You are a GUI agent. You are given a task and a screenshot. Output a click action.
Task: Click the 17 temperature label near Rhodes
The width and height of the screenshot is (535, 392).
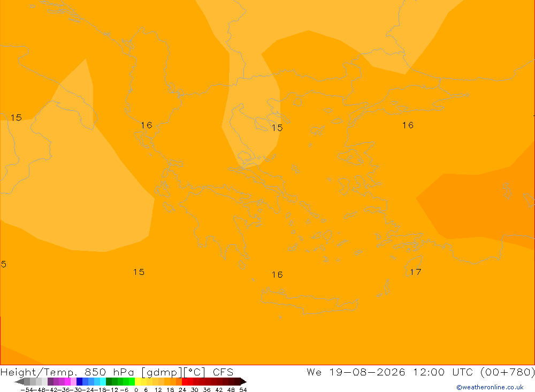point(416,272)
